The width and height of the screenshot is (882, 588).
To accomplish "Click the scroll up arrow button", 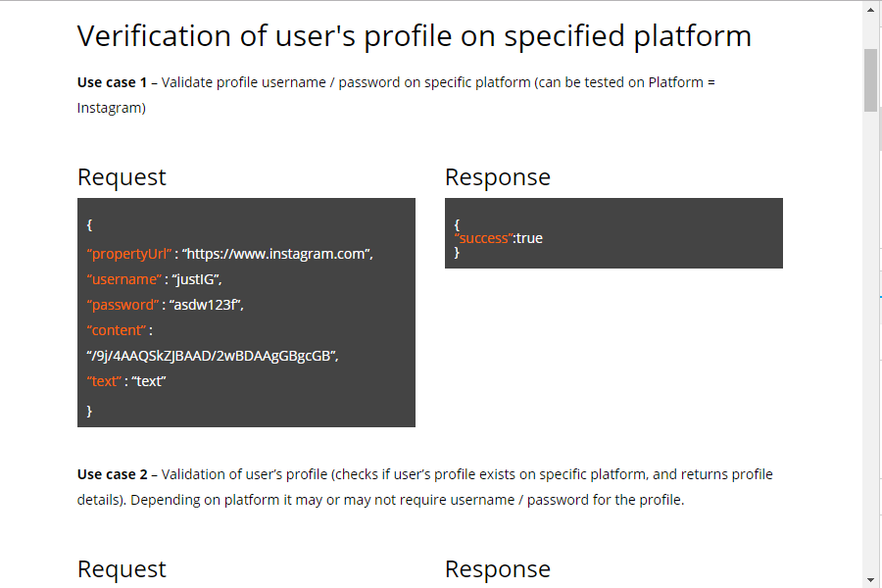I will click(870, 10).
